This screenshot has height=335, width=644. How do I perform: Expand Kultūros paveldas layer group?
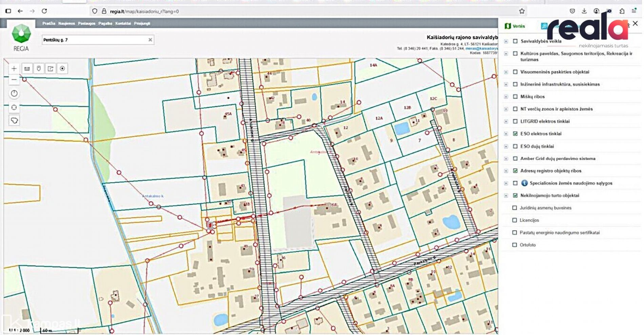click(506, 54)
